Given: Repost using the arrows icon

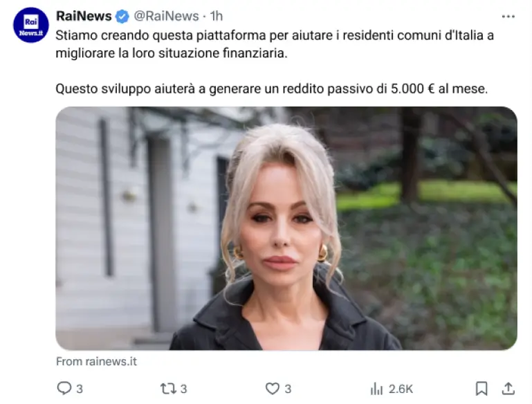Looking at the screenshot, I should coord(168,389).
